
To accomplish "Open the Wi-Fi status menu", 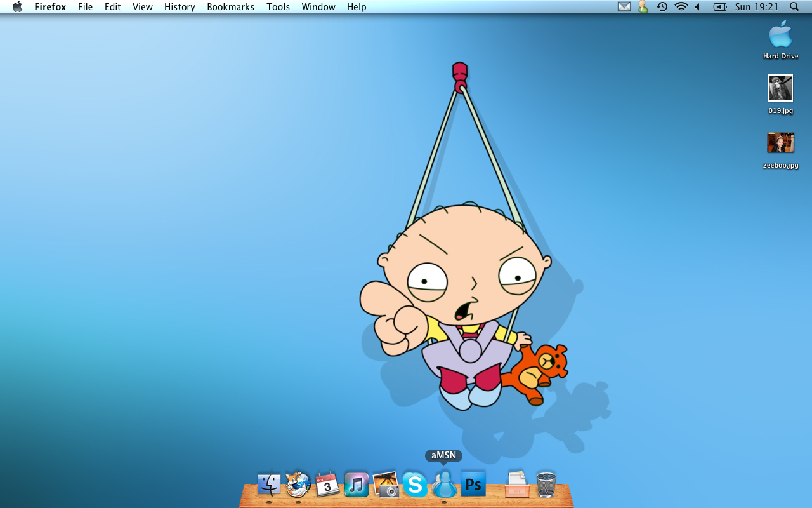I will pyautogui.click(x=681, y=7).
